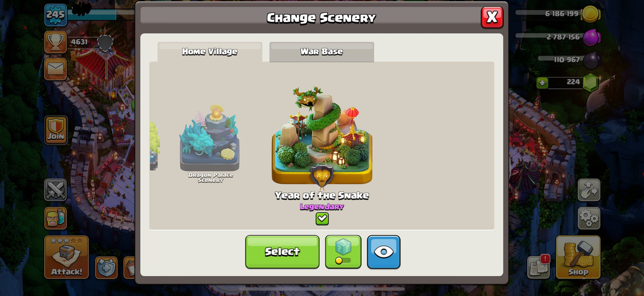
Task: Toggle the cube switch button
Action: click(343, 252)
